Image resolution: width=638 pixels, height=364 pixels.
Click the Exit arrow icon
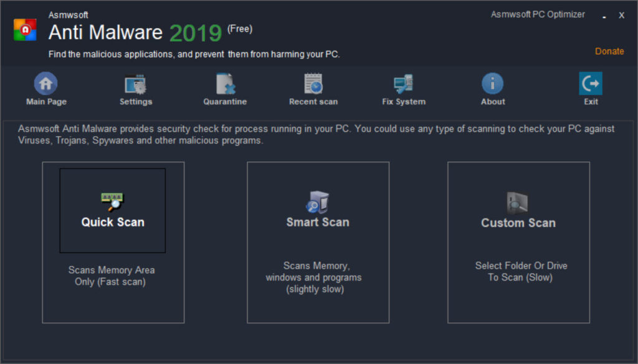[x=591, y=83]
